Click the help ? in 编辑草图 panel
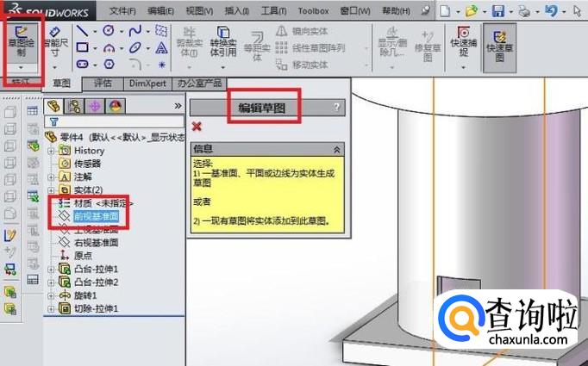This screenshot has height=366, width=588. coord(336,107)
